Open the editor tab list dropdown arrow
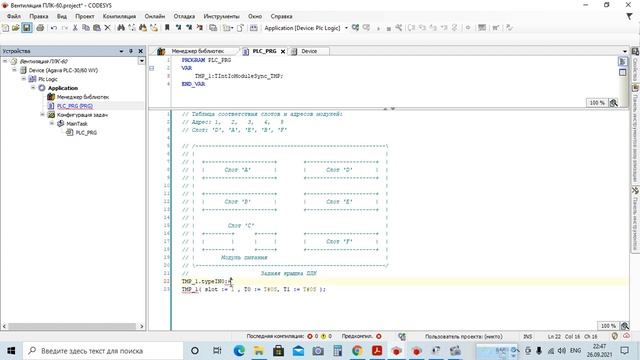The height and width of the screenshot is (360, 640). (x=624, y=51)
